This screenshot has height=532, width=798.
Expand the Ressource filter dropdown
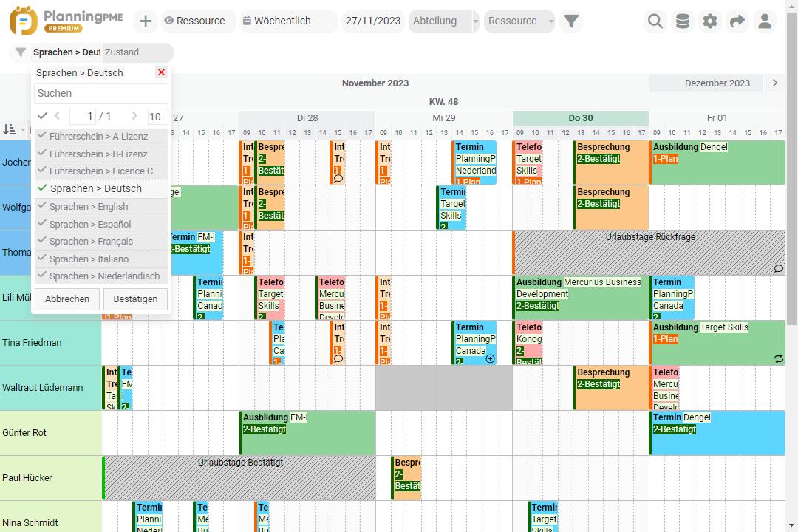(x=519, y=21)
